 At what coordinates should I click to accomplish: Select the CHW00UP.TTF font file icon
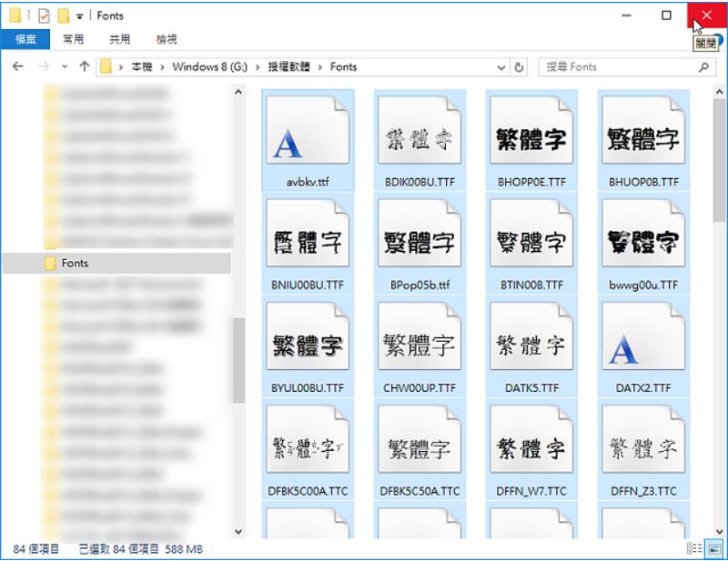pos(420,336)
